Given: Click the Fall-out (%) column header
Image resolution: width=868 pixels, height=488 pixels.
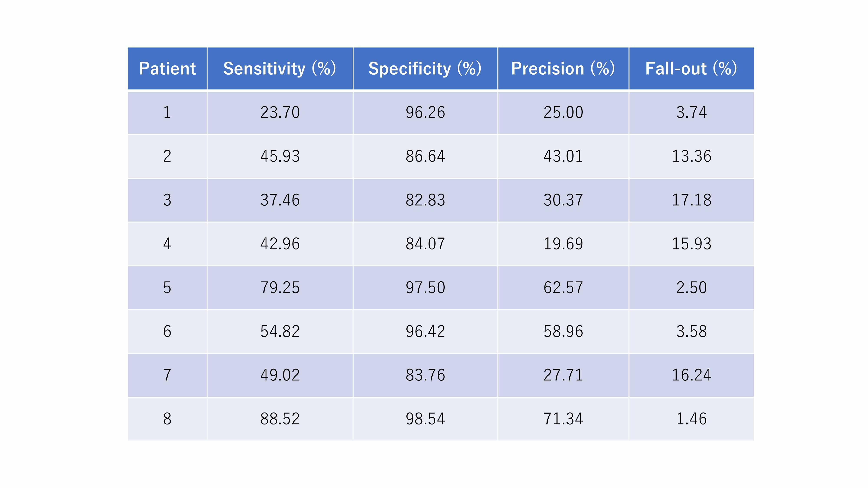Looking at the screenshot, I should click(691, 69).
